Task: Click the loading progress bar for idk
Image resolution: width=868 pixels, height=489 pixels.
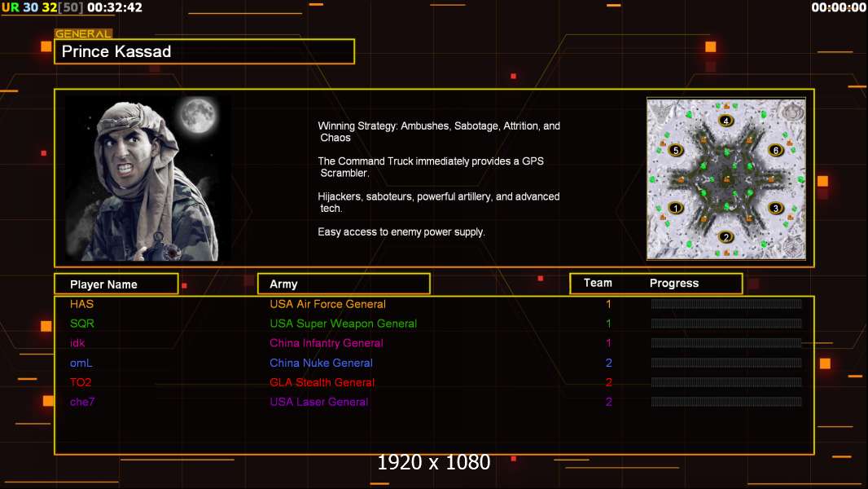Action: pos(726,342)
